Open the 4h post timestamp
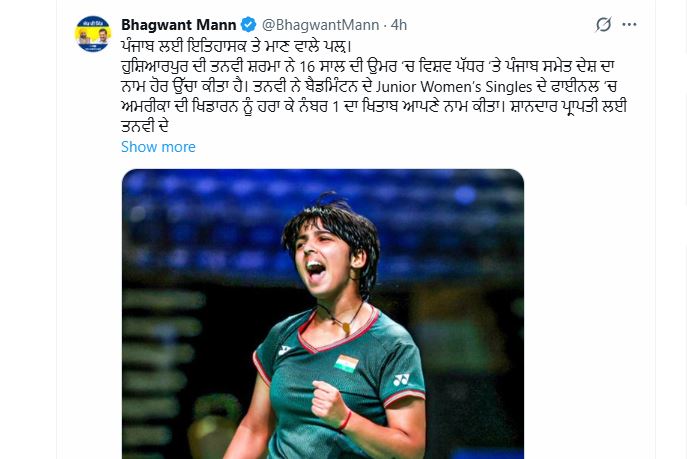This screenshot has height=459, width=687. pyautogui.click(x=398, y=24)
